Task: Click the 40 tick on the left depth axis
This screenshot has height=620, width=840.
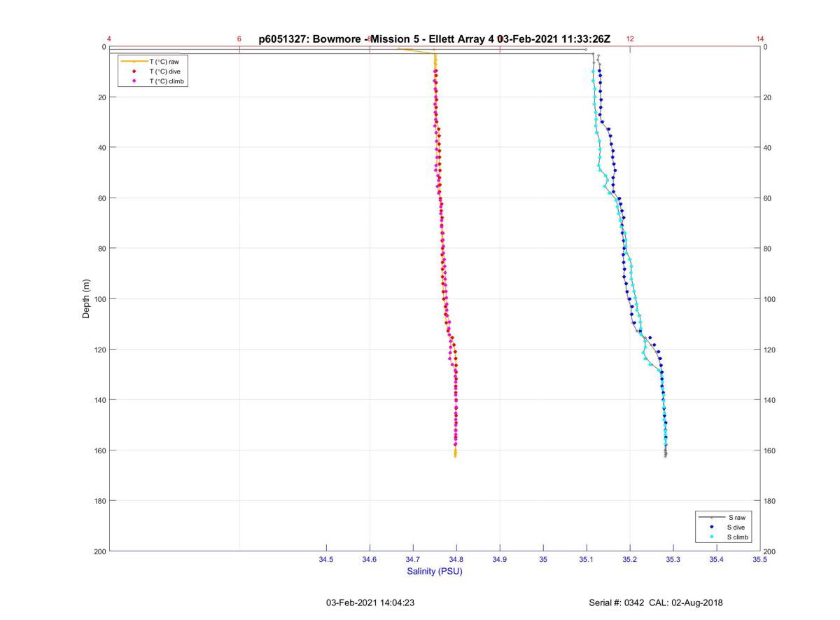Action: click(x=102, y=148)
